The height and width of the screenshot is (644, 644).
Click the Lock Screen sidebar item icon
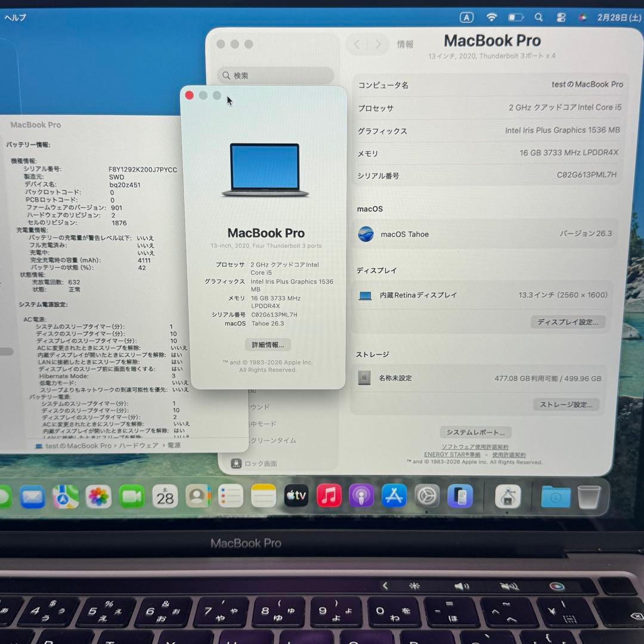coord(236,463)
